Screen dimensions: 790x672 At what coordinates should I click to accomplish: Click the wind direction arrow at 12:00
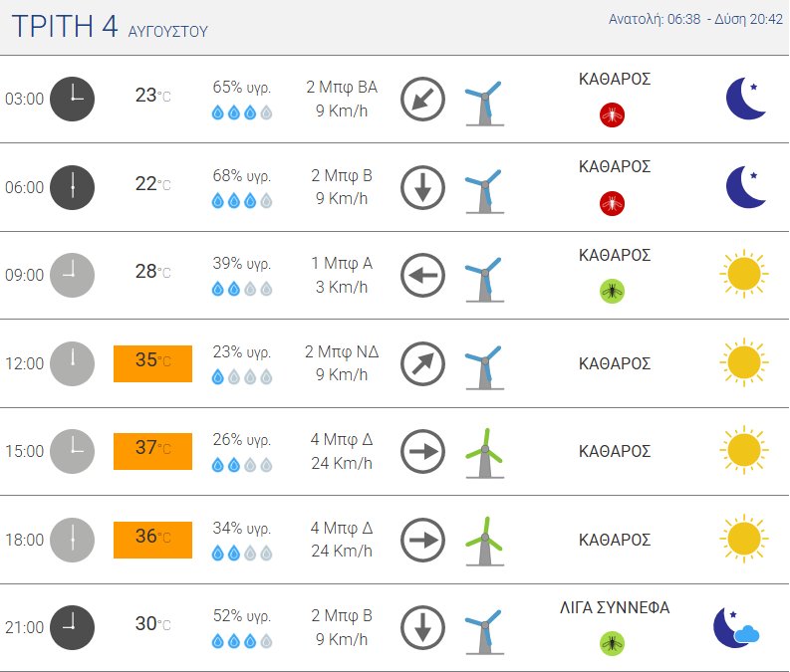click(x=422, y=363)
